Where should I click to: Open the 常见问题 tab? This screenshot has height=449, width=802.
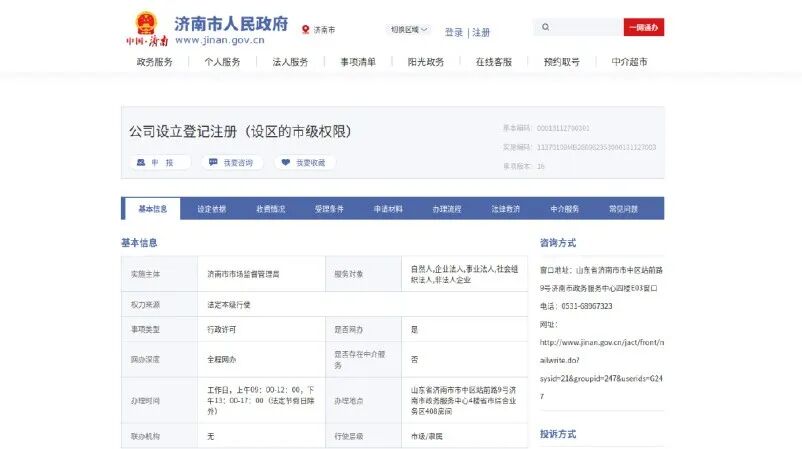[x=623, y=209]
